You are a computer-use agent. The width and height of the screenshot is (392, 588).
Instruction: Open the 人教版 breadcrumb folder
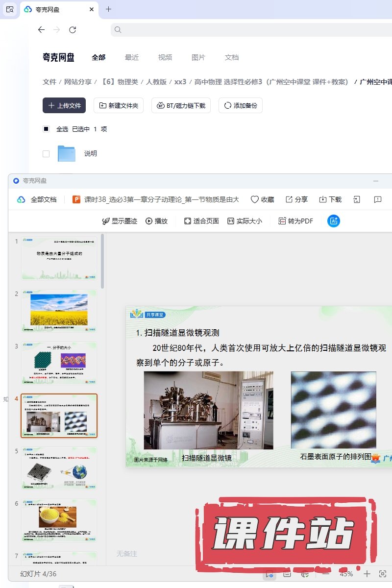click(156, 82)
